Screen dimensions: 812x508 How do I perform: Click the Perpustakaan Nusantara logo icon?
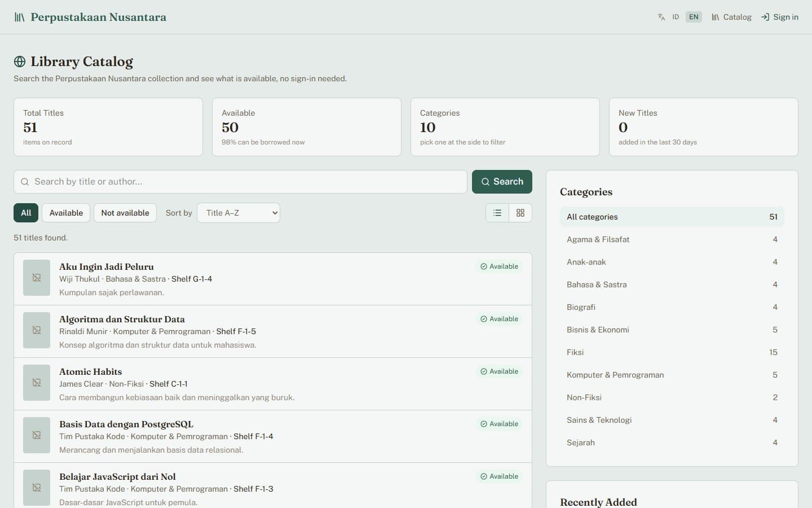(x=20, y=17)
